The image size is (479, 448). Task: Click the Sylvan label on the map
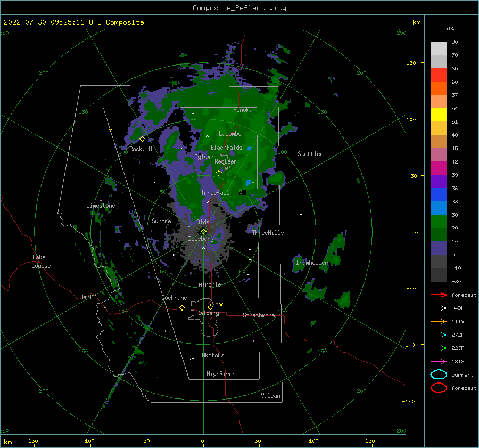click(204, 157)
